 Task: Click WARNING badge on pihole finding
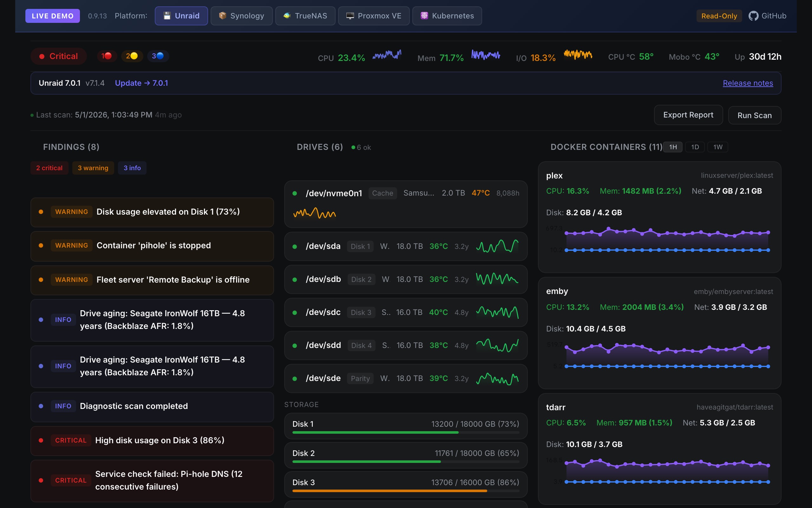[71, 246]
